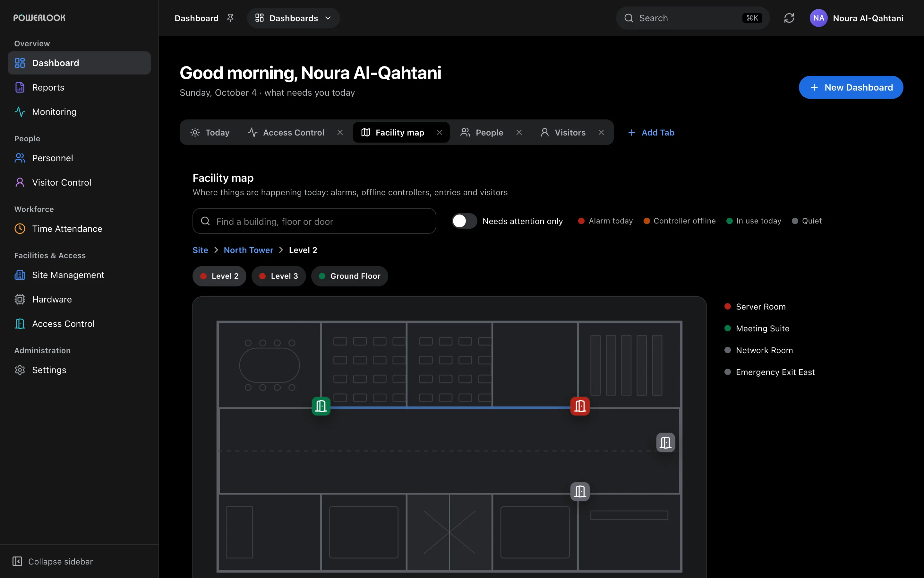Click the Find a building, floor or door field

tap(314, 221)
